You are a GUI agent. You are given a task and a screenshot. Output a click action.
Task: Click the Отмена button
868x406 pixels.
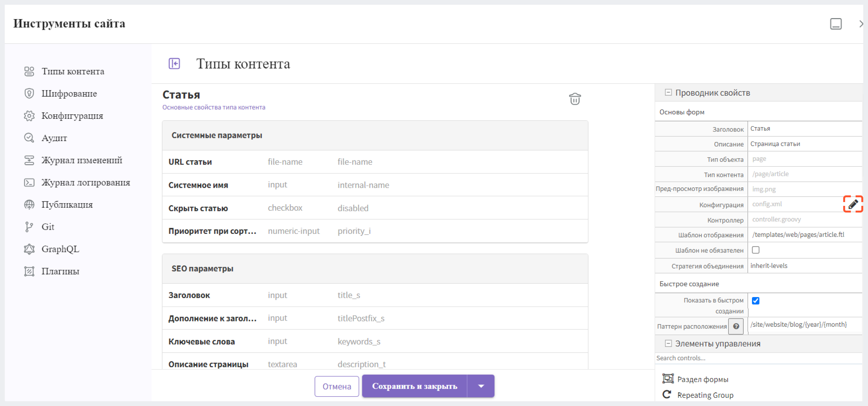coord(337,386)
